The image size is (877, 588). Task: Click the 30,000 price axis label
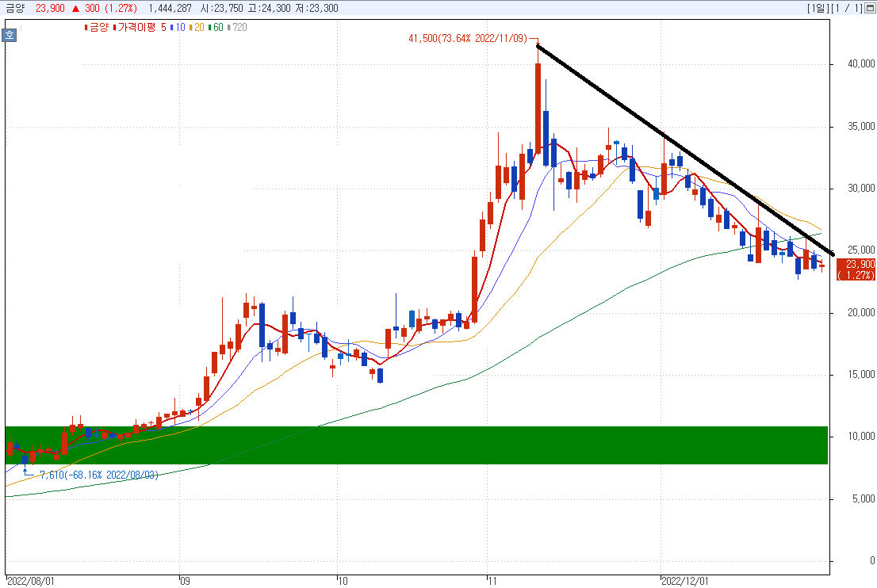(x=861, y=189)
